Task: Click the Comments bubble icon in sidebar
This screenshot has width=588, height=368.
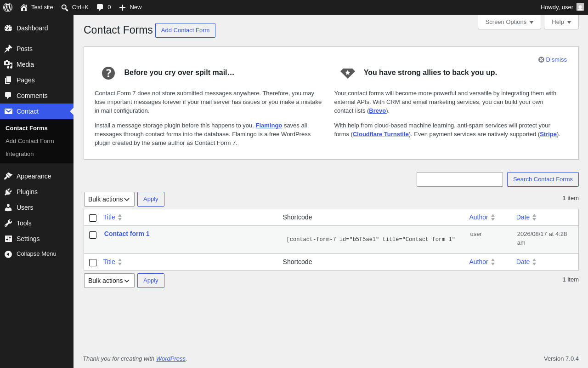Action: (x=8, y=96)
